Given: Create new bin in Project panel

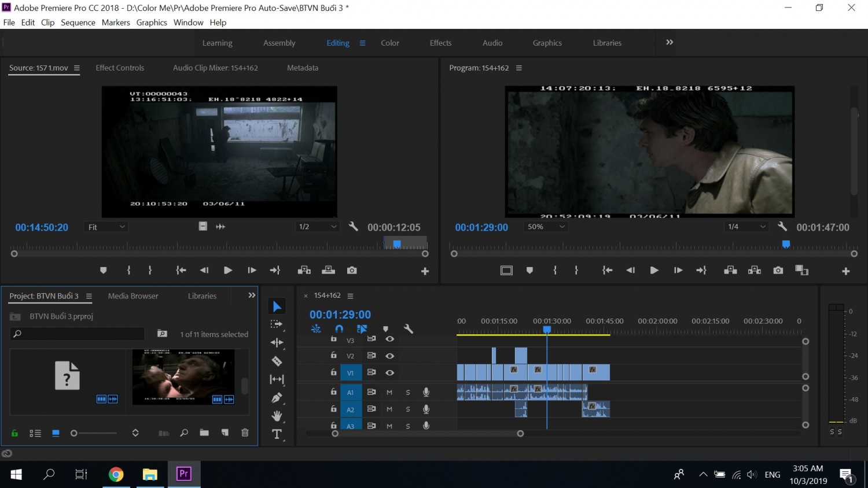Looking at the screenshot, I should tap(204, 432).
